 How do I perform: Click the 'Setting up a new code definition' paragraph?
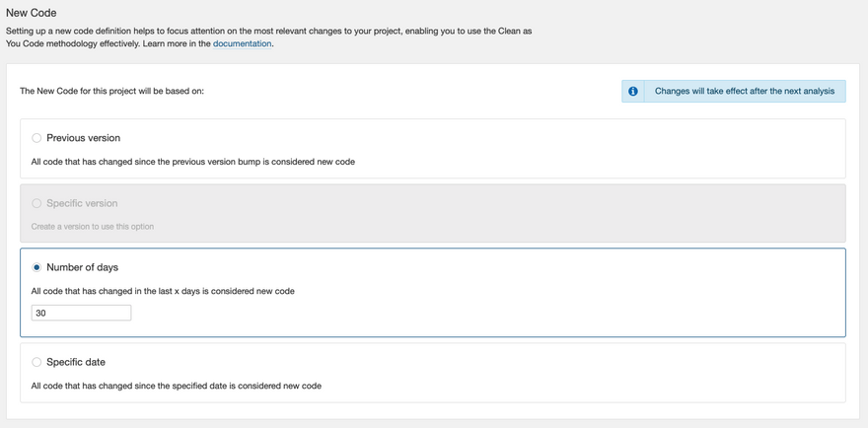268,32
